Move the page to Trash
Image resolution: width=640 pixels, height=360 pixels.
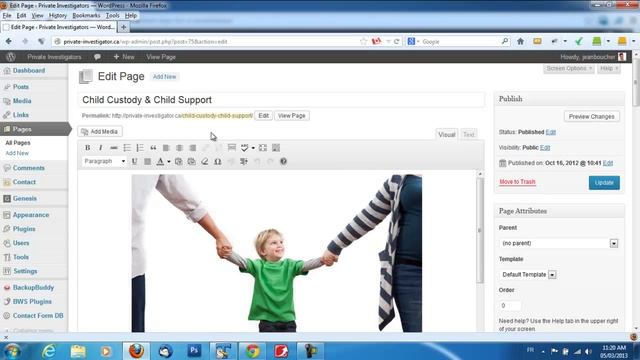tap(517, 182)
